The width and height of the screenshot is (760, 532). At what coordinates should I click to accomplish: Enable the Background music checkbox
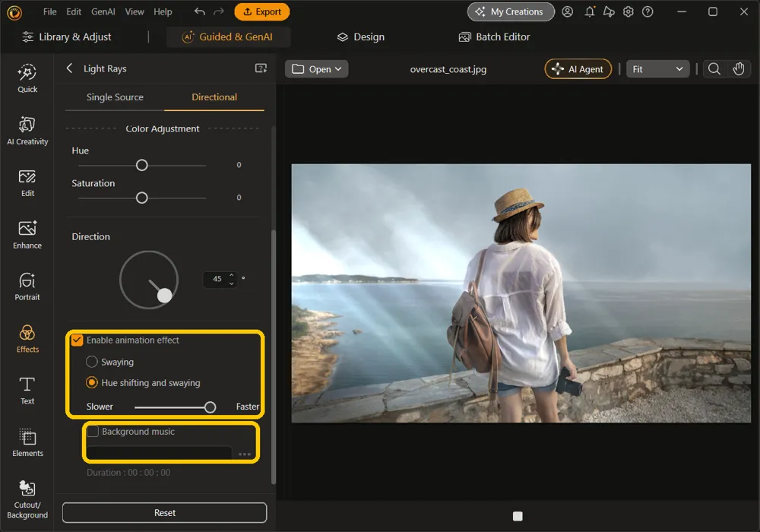point(93,431)
